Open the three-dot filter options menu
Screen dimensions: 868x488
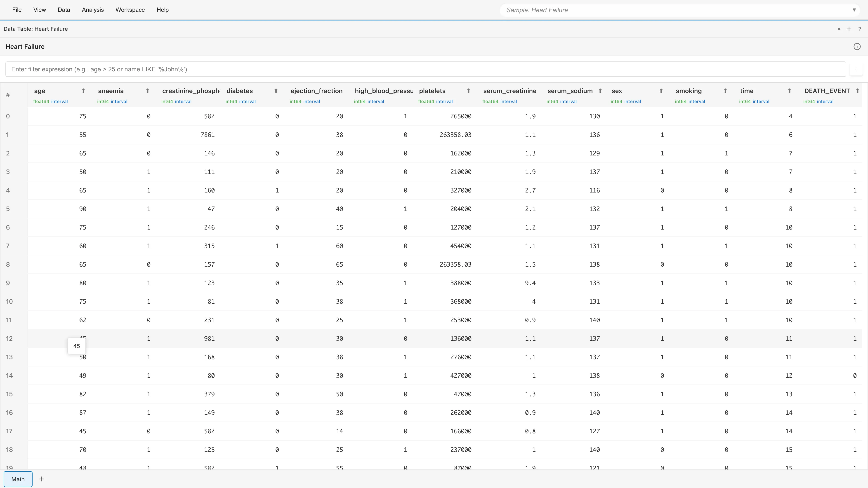tap(856, 69)
